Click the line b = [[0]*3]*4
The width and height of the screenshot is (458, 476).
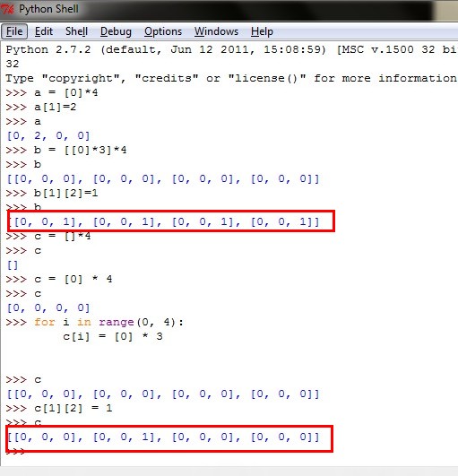(x=66, y=150)
